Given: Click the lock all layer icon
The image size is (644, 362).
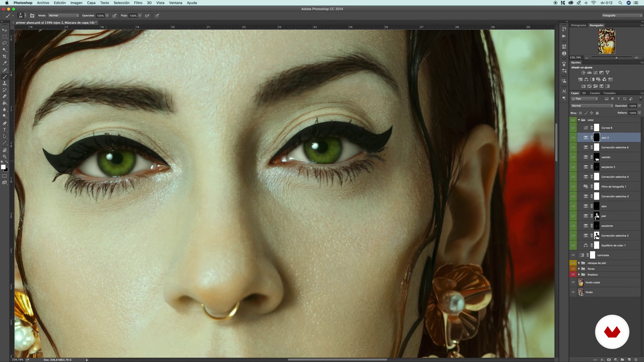Looking at the screenshot, I should pos(597,113).
